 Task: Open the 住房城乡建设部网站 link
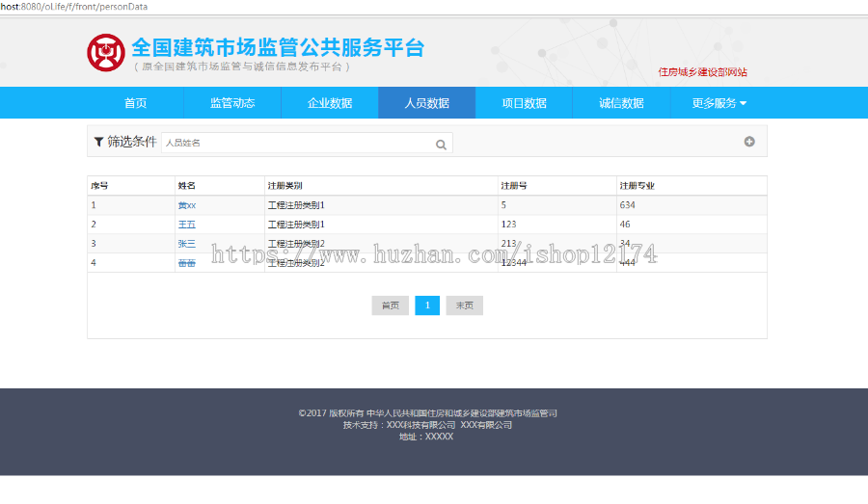coord(702,72)
